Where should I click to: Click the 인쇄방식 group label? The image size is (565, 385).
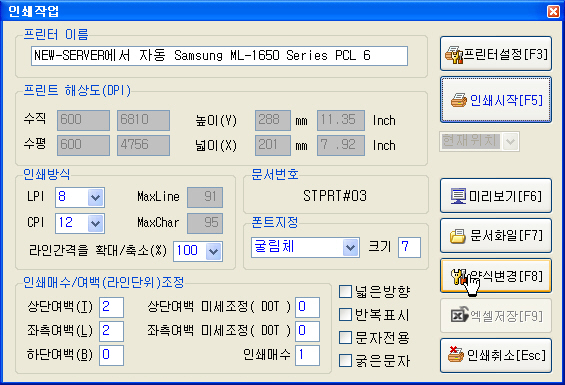tap(46, 174)
